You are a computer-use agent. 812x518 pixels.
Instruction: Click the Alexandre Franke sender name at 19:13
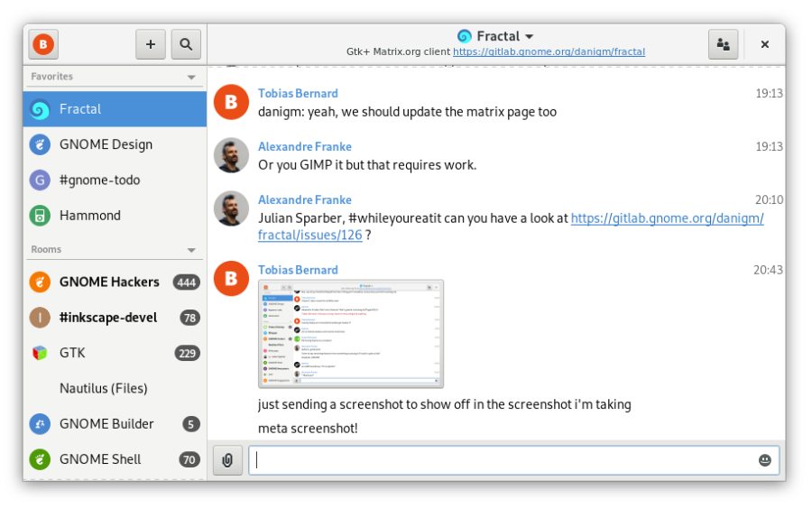305,146
